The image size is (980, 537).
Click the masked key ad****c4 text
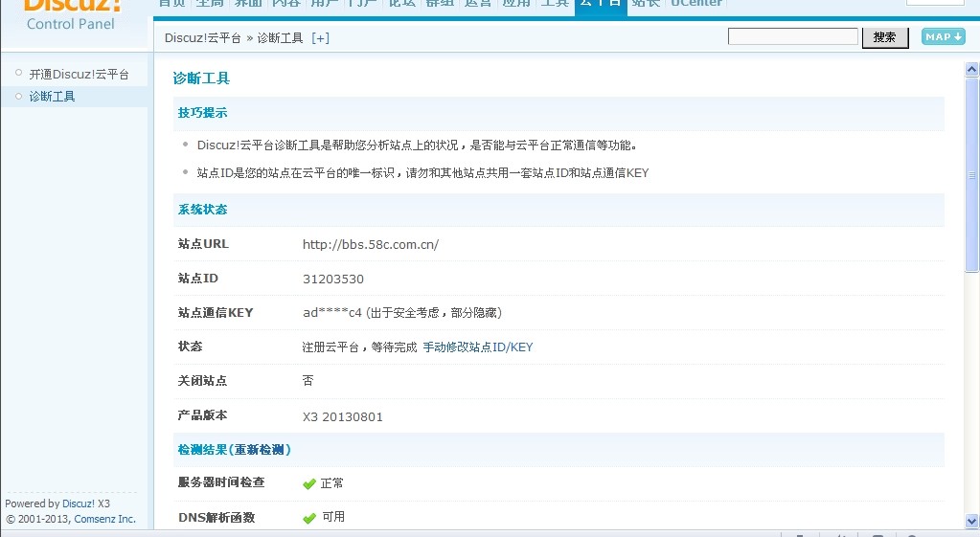click(x=331, y=313)
